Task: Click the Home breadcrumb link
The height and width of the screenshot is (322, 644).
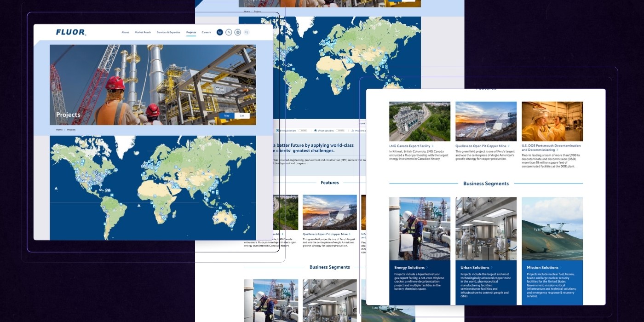Action: pyautogui.click(x=59, y=129)
